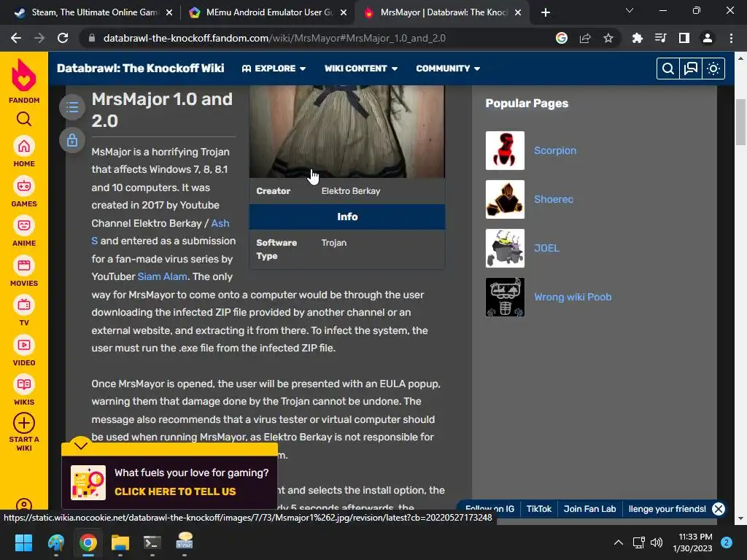Open the Siam Alam link
Viewport: 747px width, 560px height.
coord(162,276)
